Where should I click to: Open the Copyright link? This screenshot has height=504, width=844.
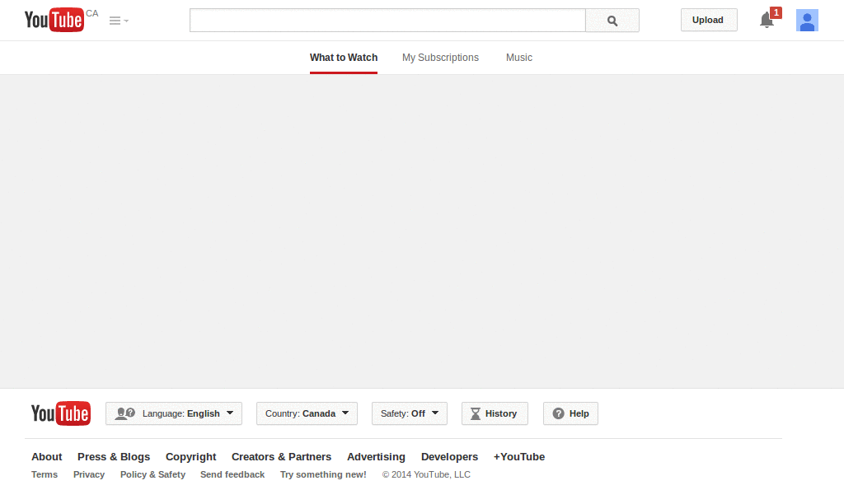point(190,457)
